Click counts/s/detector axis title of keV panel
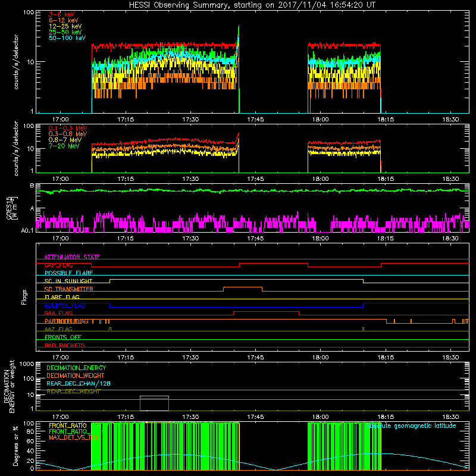The height and width of the screenshot is (476, 476). point(16,62)
